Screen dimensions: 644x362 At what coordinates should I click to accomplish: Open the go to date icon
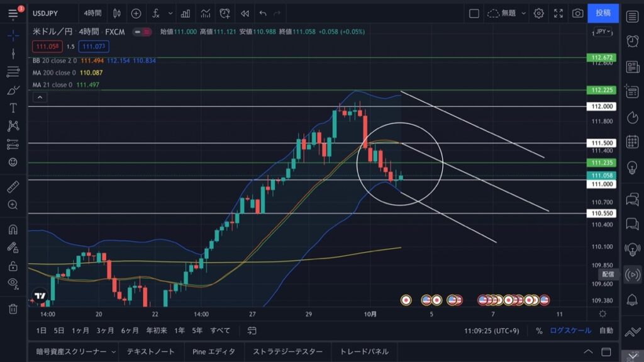252,331
